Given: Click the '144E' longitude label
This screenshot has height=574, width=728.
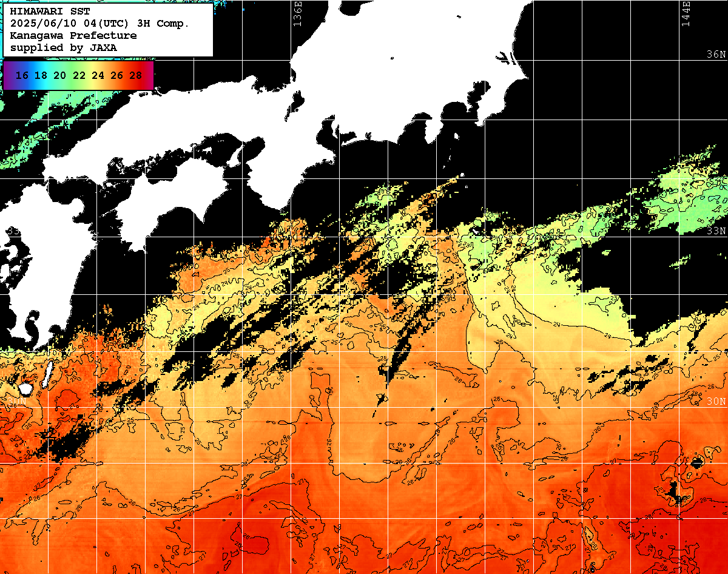Looking at the screenshot, I should point(686,14).
